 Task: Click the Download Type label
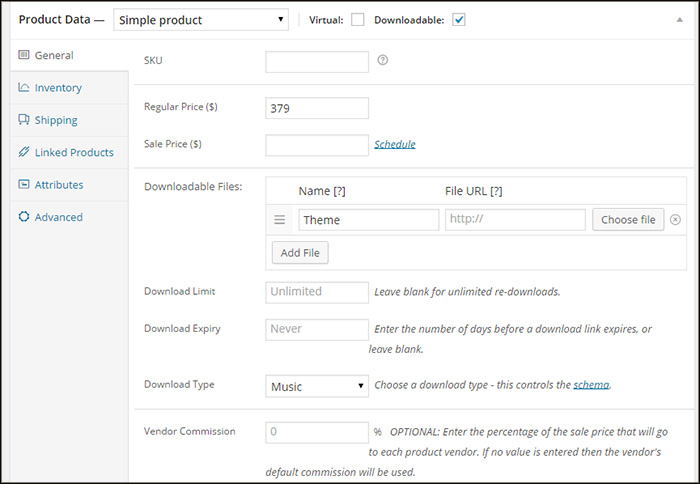coord(179,384)
